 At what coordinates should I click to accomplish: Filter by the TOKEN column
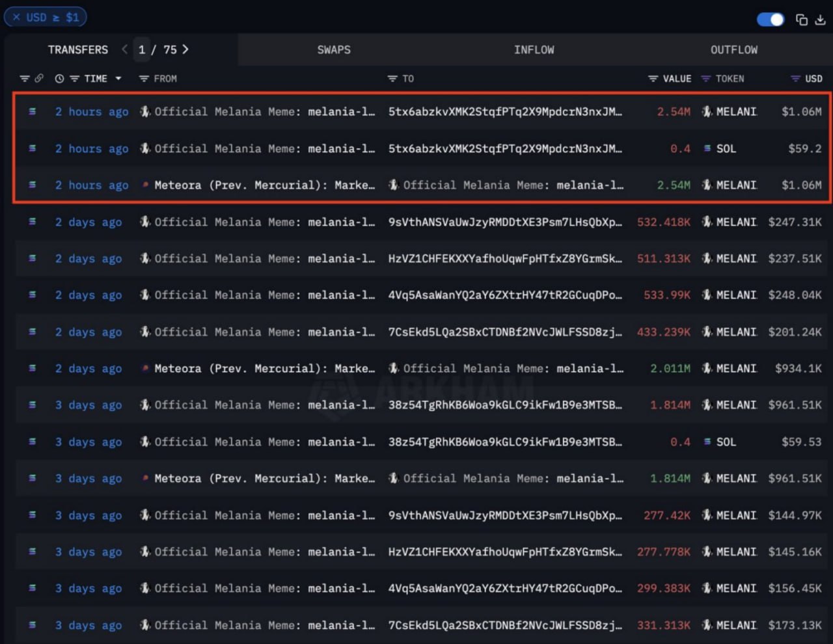click(x=706, y=79)
